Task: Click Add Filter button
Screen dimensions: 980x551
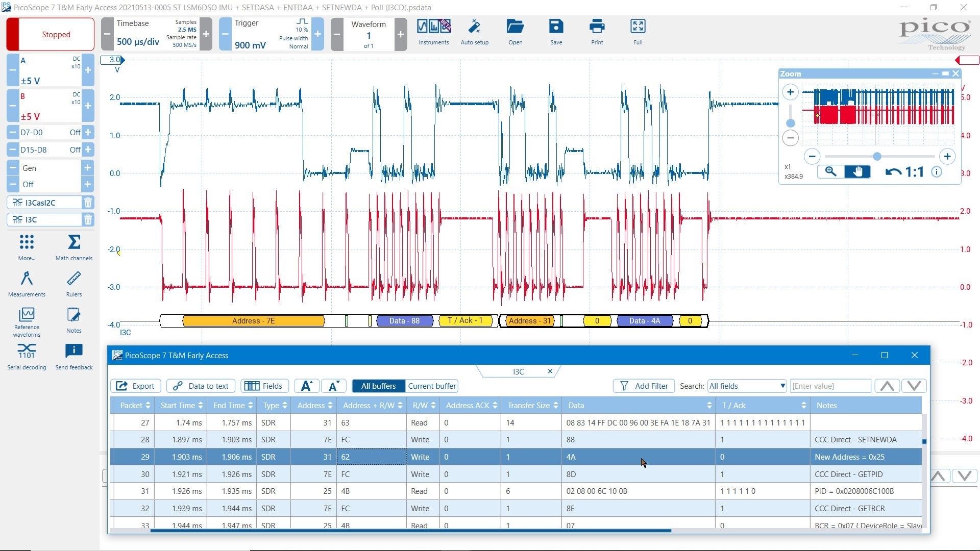Action: tap(644, 386)
